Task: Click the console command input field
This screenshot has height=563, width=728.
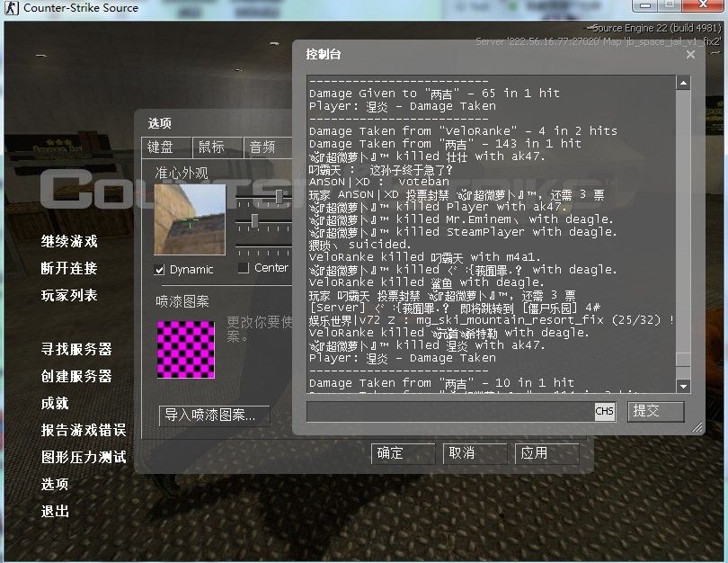Action: 451,412
